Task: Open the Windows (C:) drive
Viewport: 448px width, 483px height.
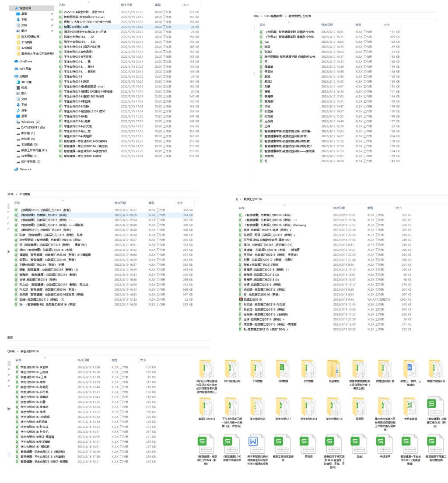Action: (x=31, y=122)
